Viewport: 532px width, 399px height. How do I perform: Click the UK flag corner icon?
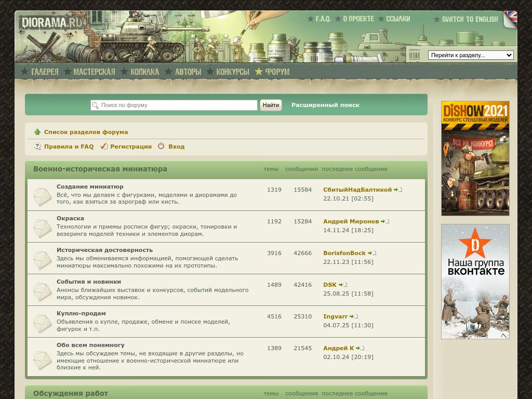[511, 18]
